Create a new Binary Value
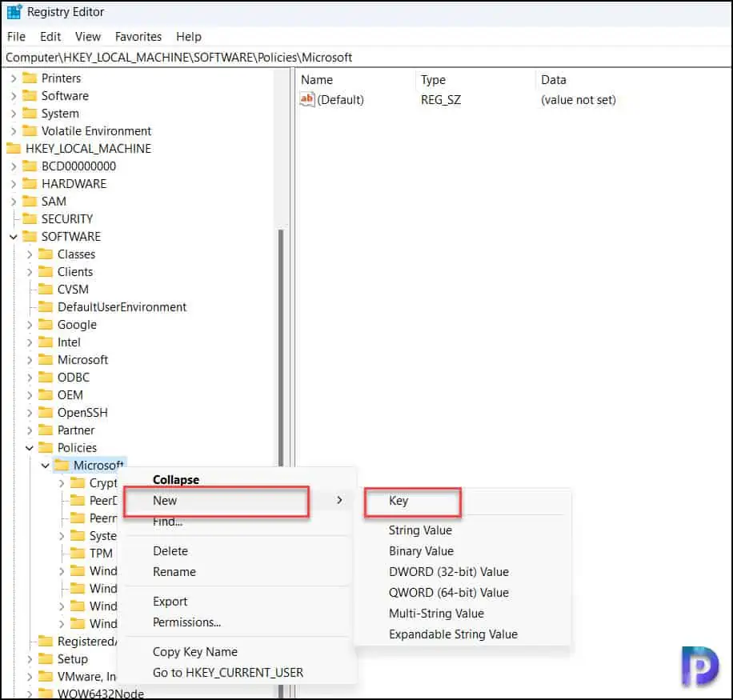The height and width of the screenshot is (700, 733). pyautogui.click(x=421, y=551)
